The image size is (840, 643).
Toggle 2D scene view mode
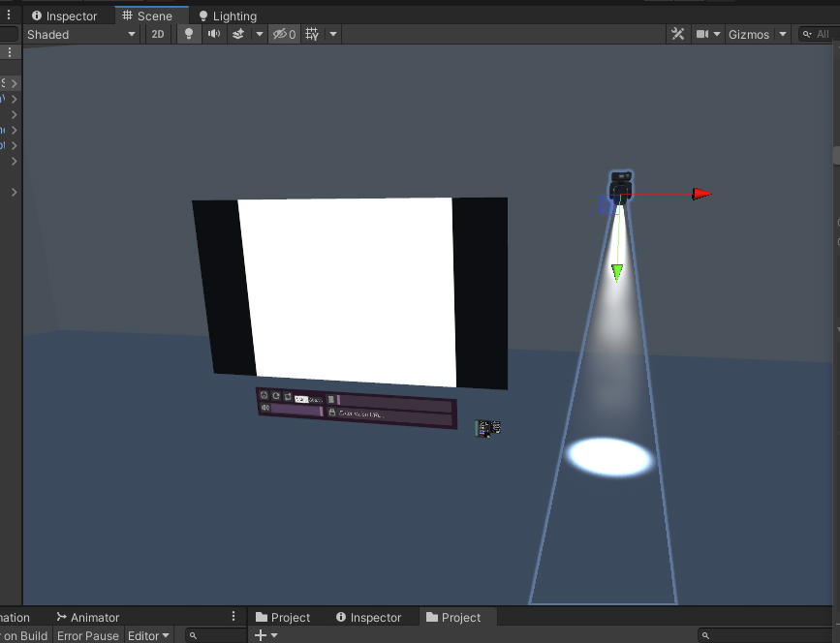click(158, 34)
